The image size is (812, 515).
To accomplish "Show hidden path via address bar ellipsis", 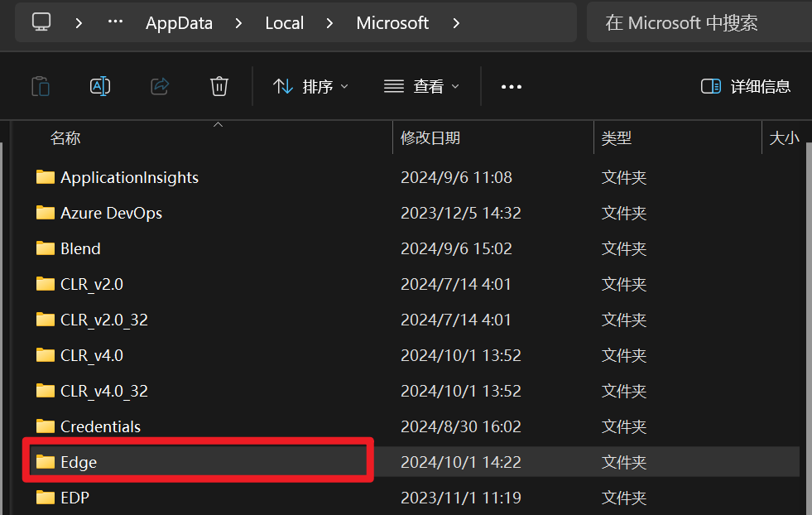I will pyautogui.click(x=115, y=22).
